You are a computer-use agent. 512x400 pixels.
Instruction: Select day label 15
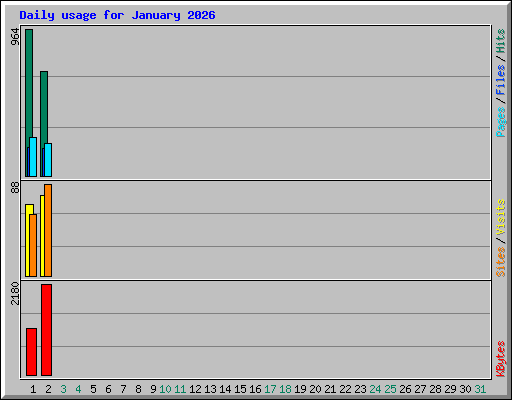(240, 389)
